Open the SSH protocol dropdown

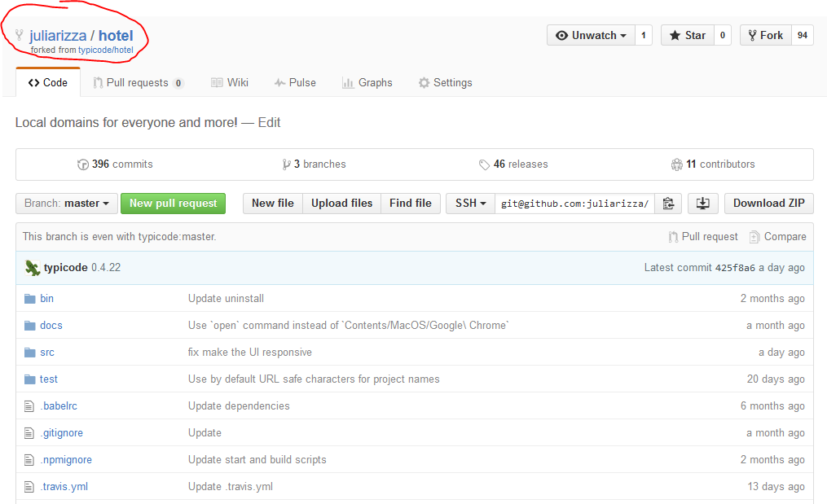pyautogui.click(x=470, y=204)
